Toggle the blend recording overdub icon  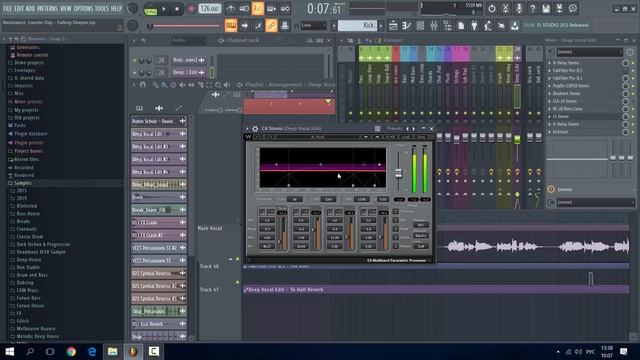pyautogui.click(x=271, y=9)
